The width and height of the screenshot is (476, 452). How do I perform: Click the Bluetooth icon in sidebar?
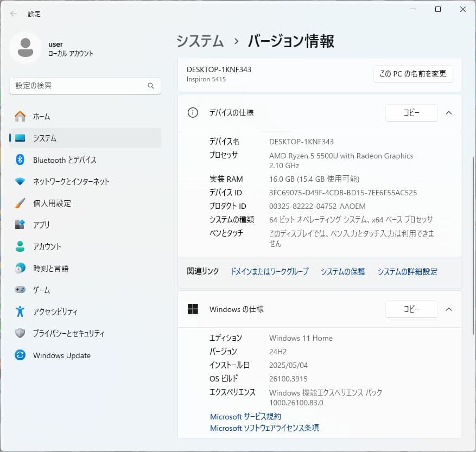20,160
